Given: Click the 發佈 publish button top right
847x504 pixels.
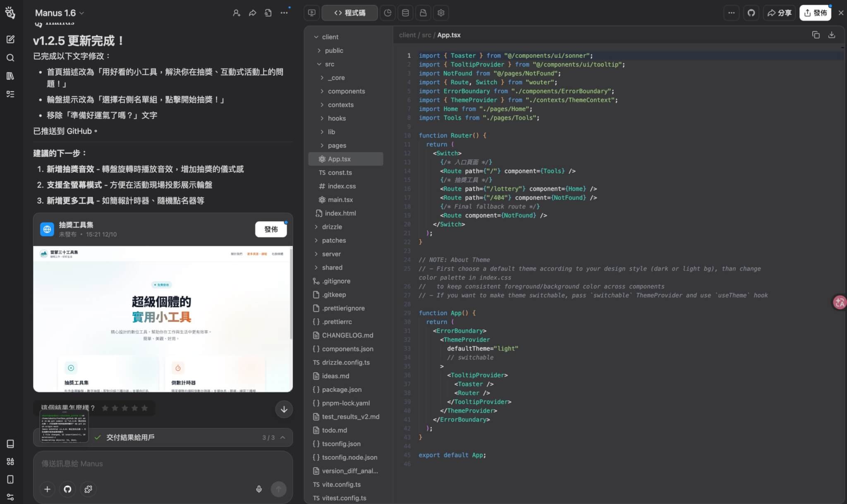Looking at the screenshot, I should [816, 13].
